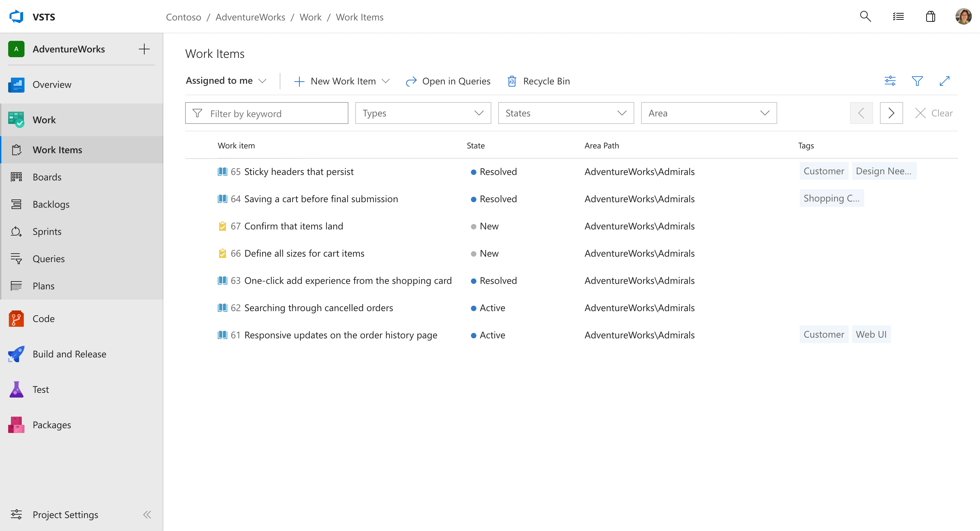Viewport: 980px width, 531px height.
Task: Toggle the expand view icon
Action: pyautogui.click(x=945, y=81)
